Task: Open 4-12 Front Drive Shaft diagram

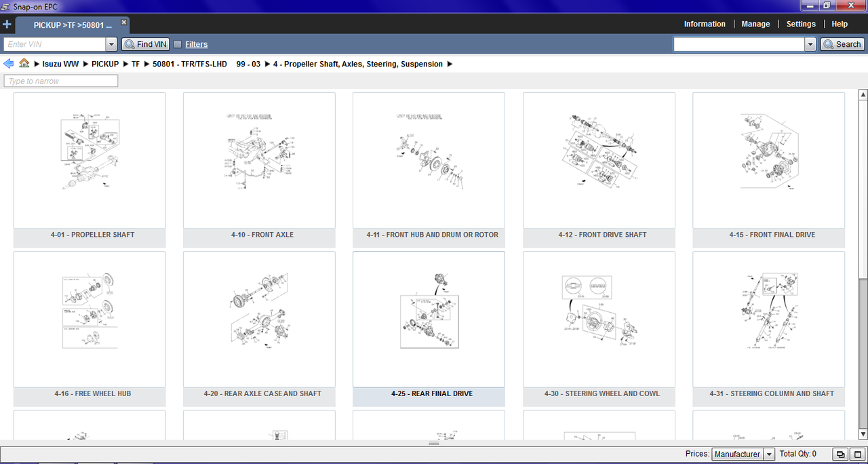Action: tap(599, 160)
